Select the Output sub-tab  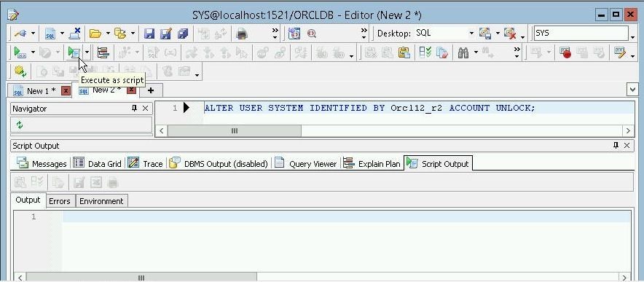click(28, 200)
